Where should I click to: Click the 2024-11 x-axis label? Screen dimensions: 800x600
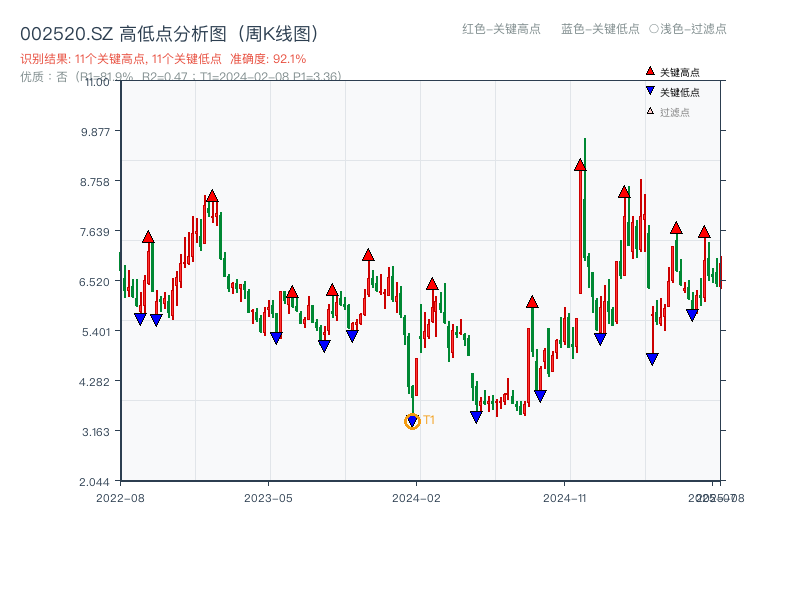pyautogui.click(x=565, y=498)
